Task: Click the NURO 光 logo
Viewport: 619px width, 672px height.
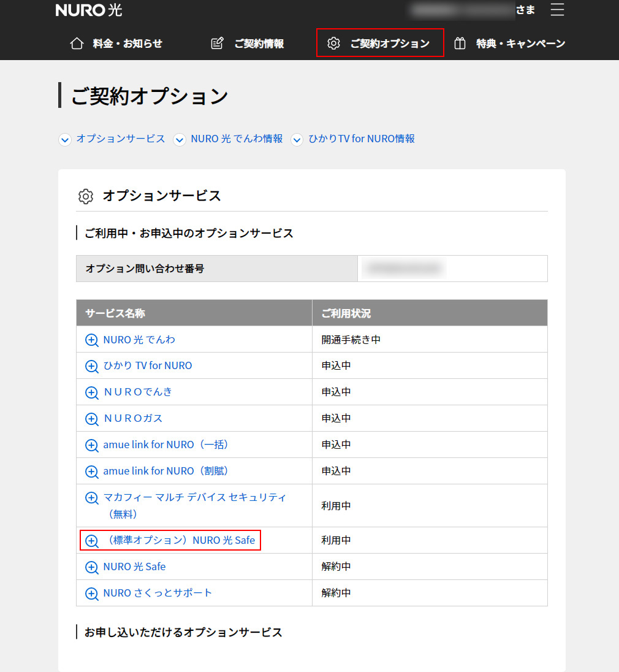Action: 89,10
